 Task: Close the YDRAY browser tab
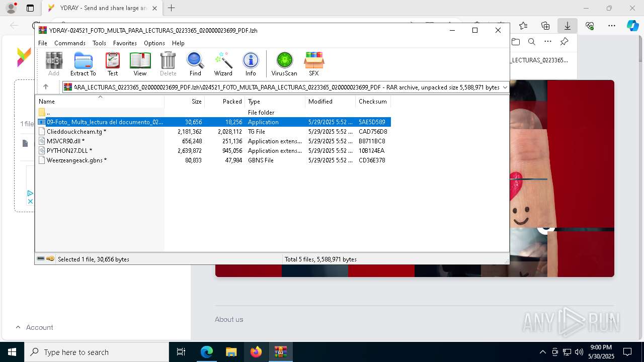(x=154, y=8)
